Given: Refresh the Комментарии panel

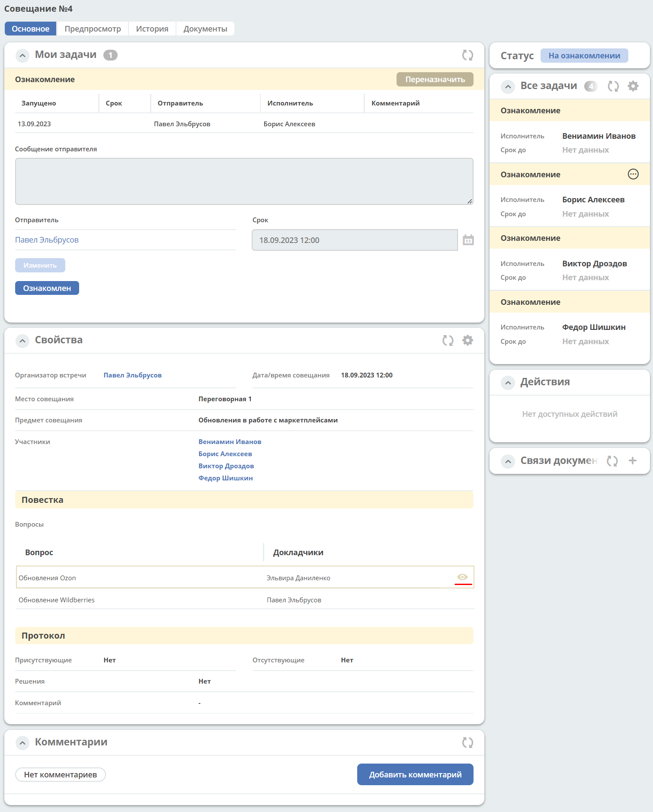Looking at the screenshot, I should pos(467,742).
